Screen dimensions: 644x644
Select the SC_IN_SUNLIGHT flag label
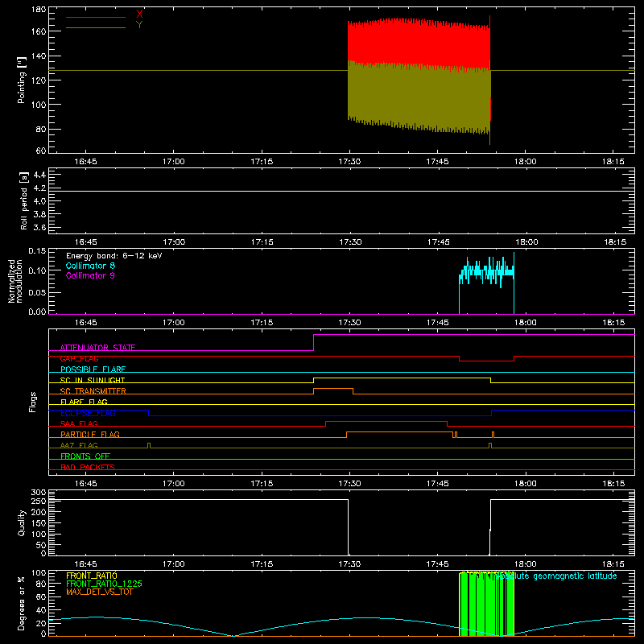(93, 380)
